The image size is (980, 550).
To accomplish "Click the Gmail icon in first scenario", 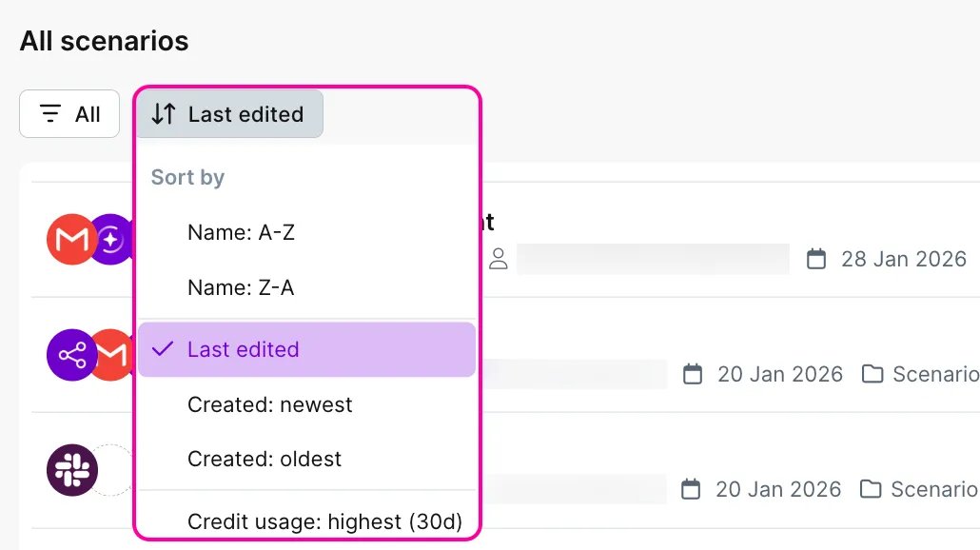I will point(71,240).
